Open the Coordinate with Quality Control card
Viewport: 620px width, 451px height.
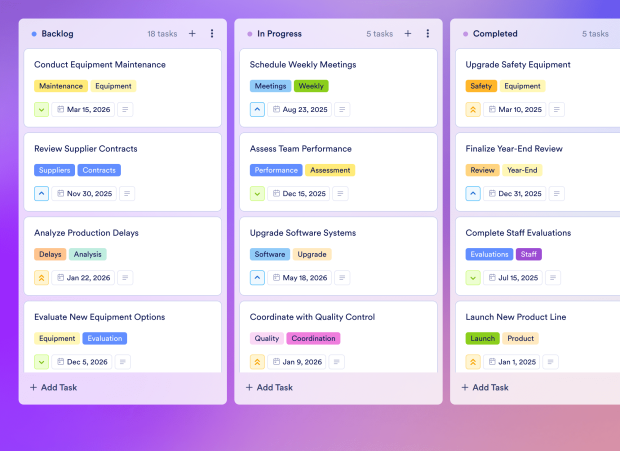point(312,317)
